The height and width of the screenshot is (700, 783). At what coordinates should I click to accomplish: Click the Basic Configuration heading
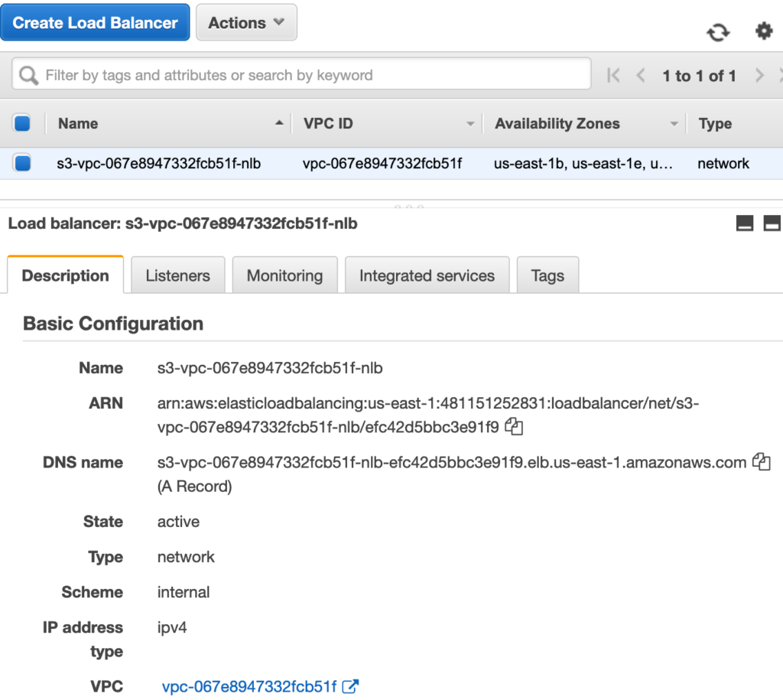pos(113,324)
